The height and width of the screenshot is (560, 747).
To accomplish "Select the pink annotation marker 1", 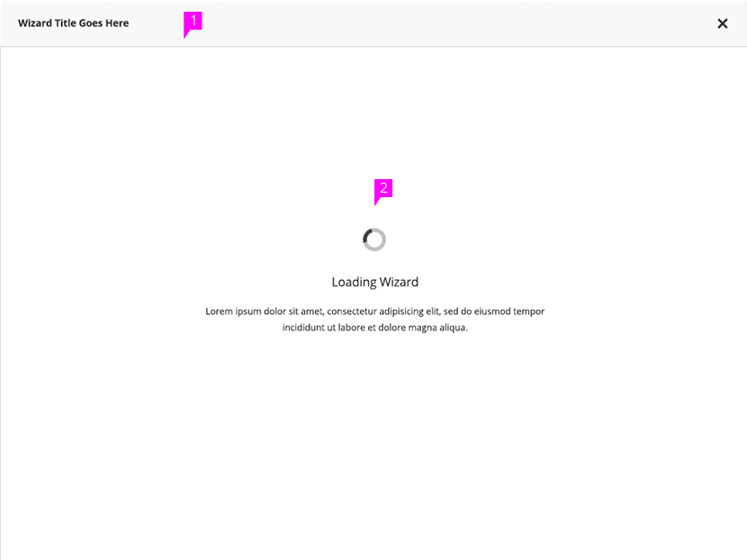I will [193, 22].
